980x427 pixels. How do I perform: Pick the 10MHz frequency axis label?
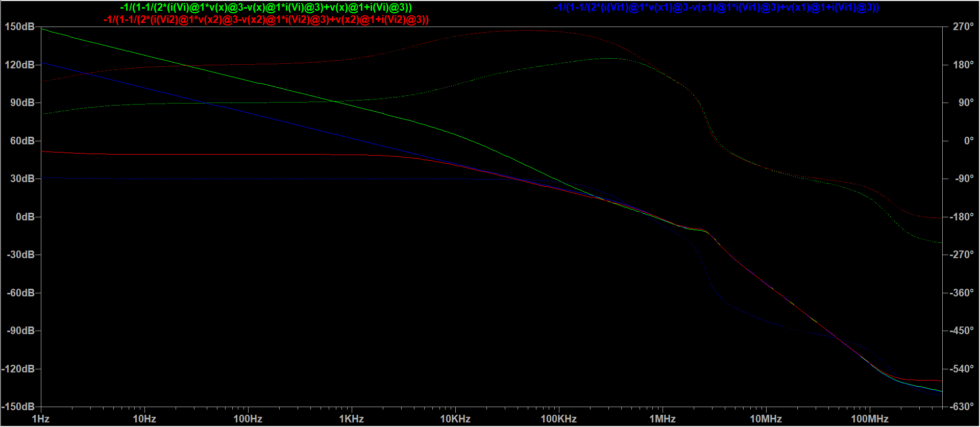(766, 419)
